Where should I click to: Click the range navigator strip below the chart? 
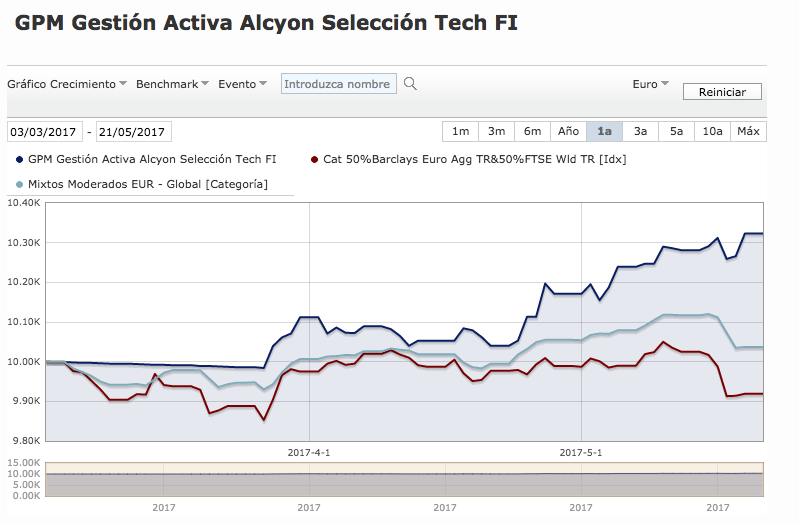click(x=404, y=479)
